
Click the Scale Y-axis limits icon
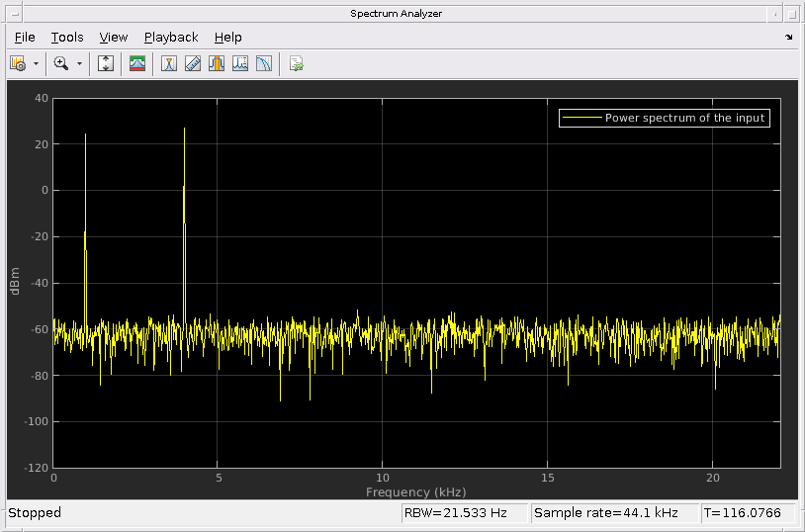coord(107,63)
